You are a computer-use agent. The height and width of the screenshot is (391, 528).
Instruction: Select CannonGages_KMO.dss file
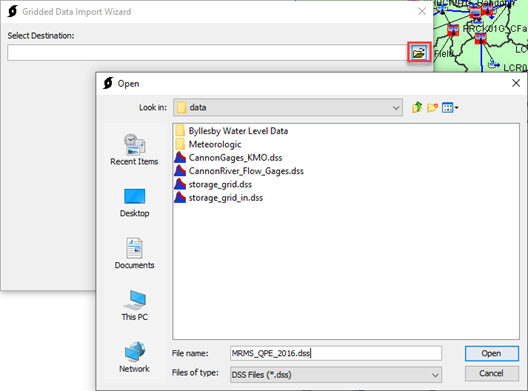(228, 158)
